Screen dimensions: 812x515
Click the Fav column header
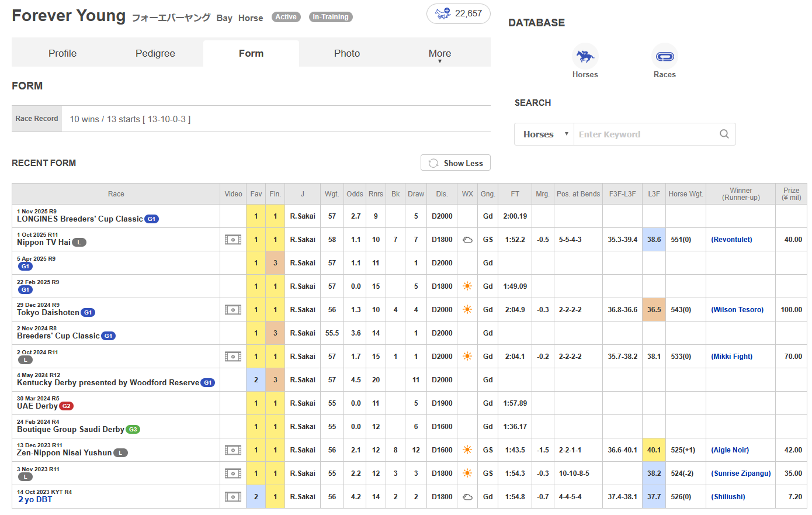tap(256, 194)
